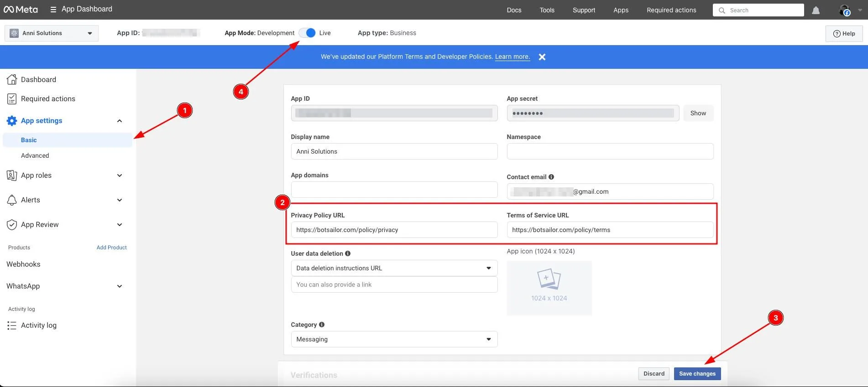Click the Discard button
Viewport: 868px width, 387px height.
click(654, 374)
